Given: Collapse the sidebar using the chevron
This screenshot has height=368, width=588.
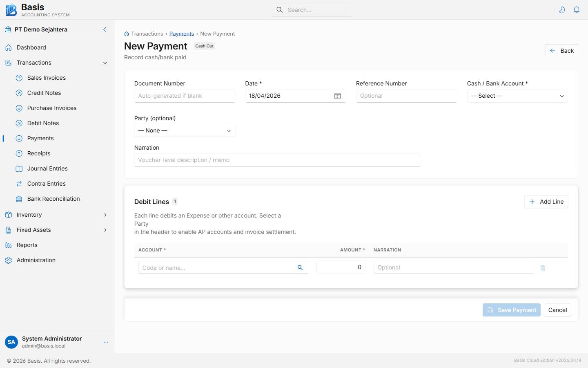Looking at the screenshot, I should pos(105,29).
